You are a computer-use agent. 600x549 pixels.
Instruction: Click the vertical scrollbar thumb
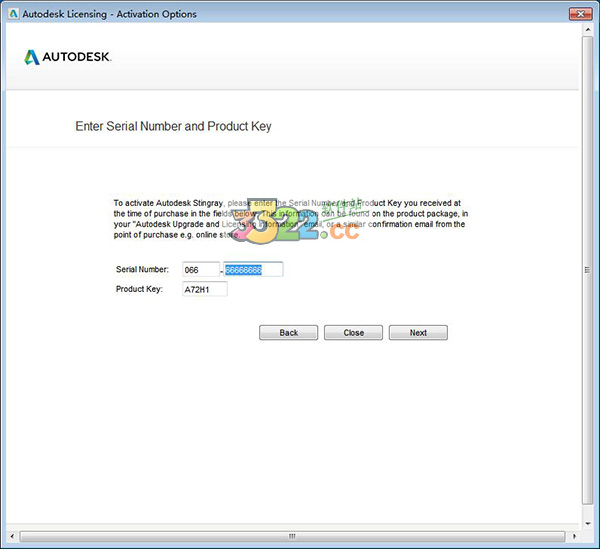587,270
